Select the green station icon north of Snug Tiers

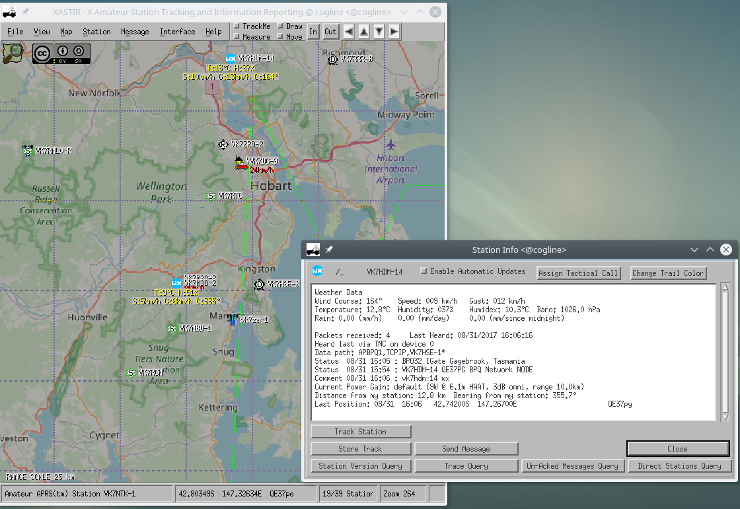[172, 328]
